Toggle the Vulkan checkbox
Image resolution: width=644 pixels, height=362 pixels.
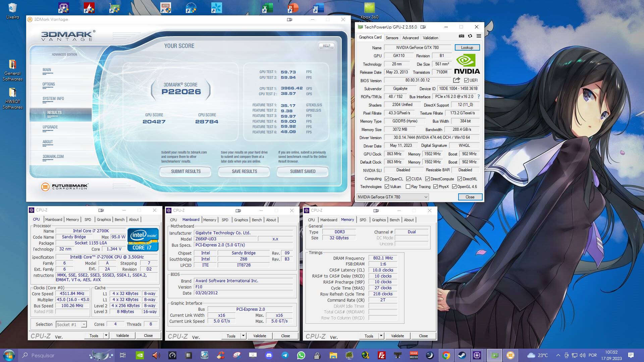[x=387, y=187]
